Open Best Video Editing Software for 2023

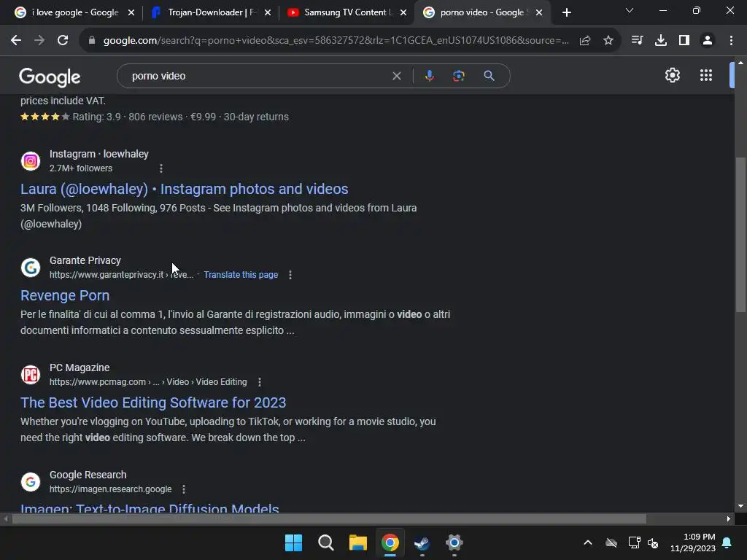click(x=153, y=402)
